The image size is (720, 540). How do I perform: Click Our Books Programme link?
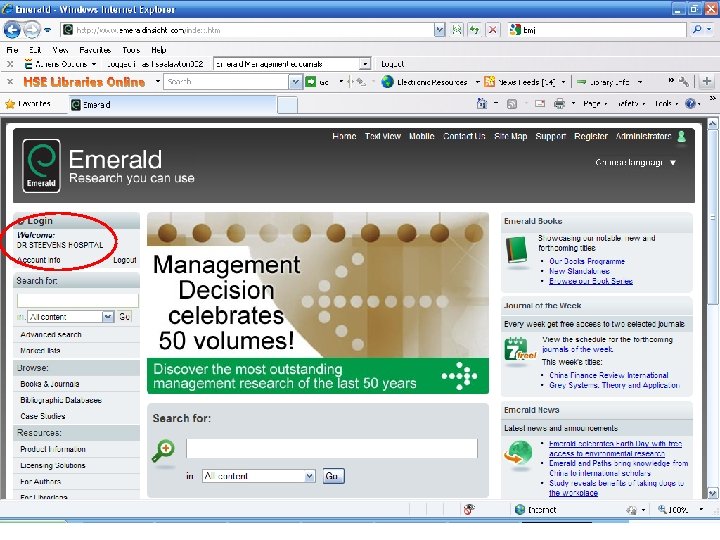coord(587,261)
